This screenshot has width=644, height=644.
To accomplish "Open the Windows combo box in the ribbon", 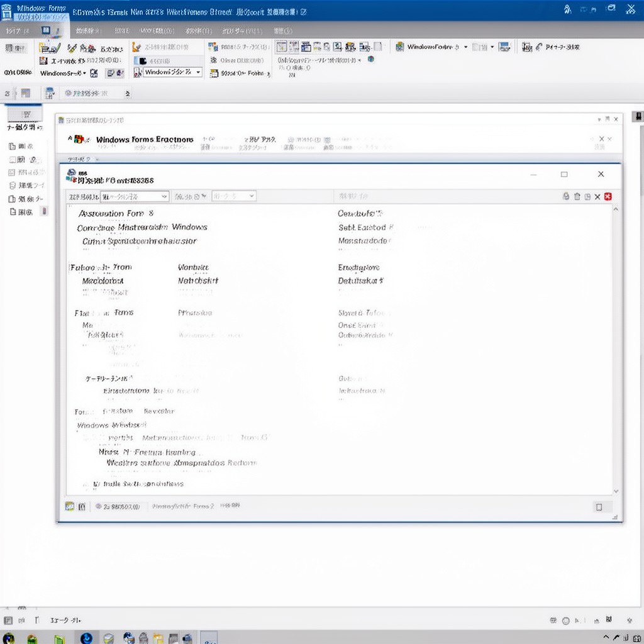I will click(x=173, y=72).
